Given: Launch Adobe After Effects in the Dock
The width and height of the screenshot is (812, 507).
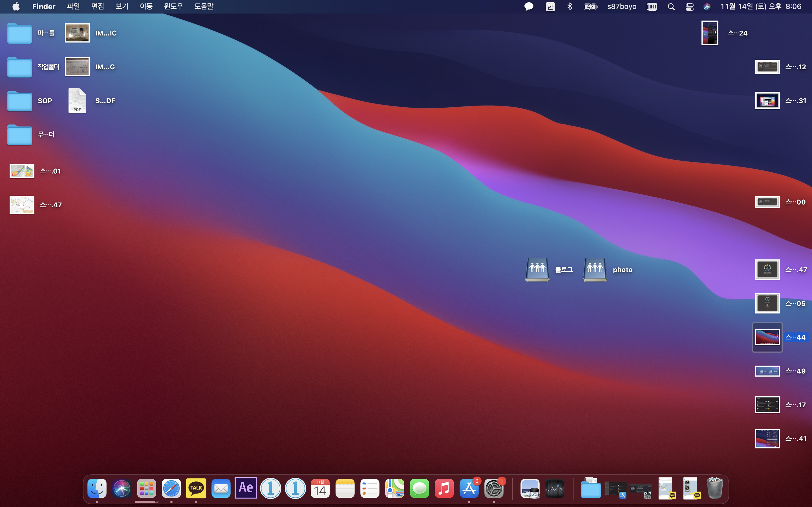Looking at the screenshot, I should [x=246, y=488].
